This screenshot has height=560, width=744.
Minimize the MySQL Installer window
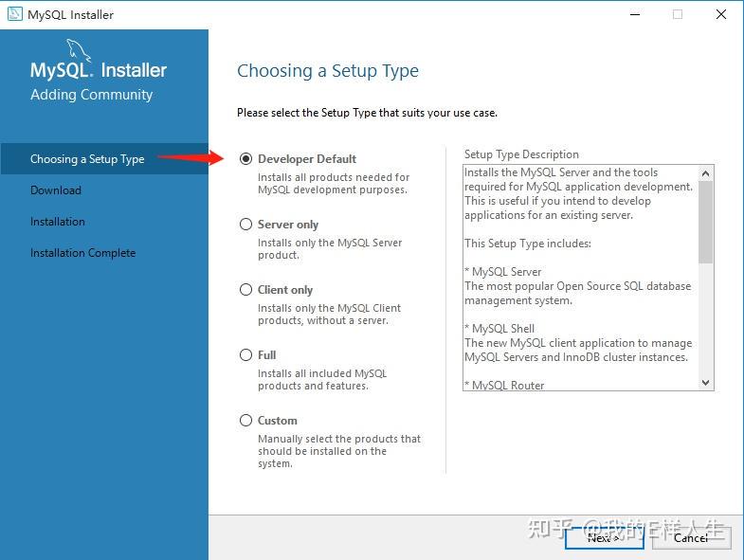tap(635, 14)
